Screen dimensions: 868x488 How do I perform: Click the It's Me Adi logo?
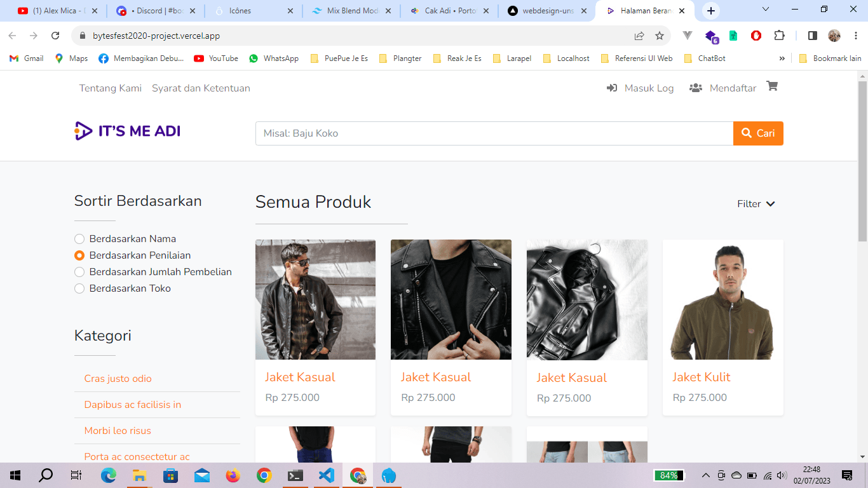point(128,131)
